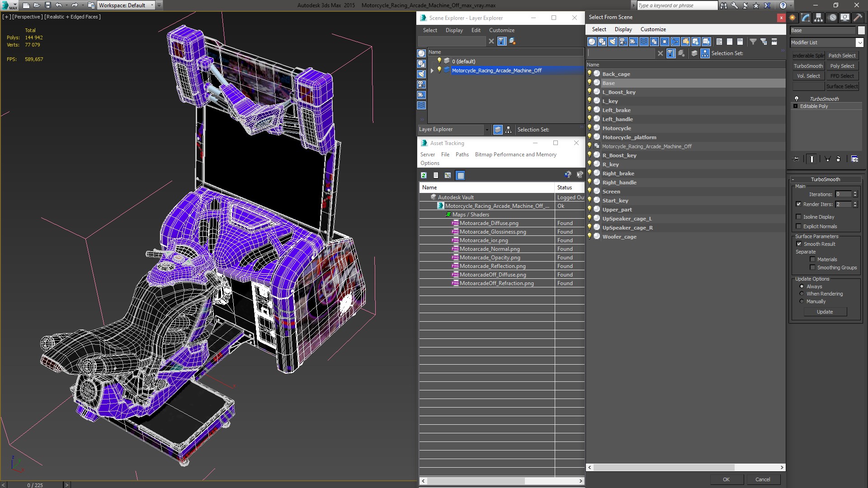Enable the Isoline Display checkbox
Image resolution: width=868 pixels, height=488 pixels.
click(x=798, y=217)
